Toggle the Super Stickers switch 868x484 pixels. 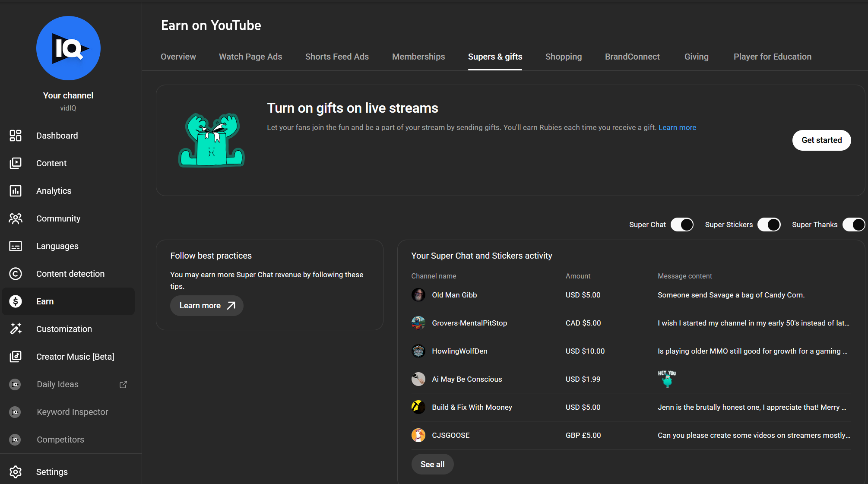769,225
